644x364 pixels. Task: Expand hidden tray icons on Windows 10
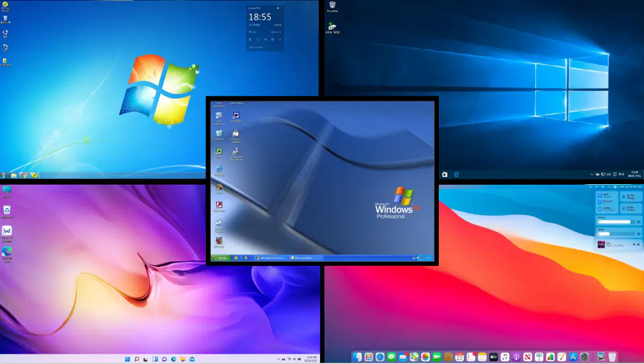tap(592, 174)
